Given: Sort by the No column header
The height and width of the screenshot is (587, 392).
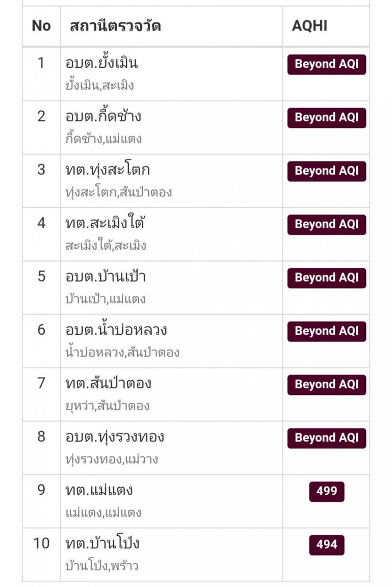Looking at the screenshot, I should (41, 26).
